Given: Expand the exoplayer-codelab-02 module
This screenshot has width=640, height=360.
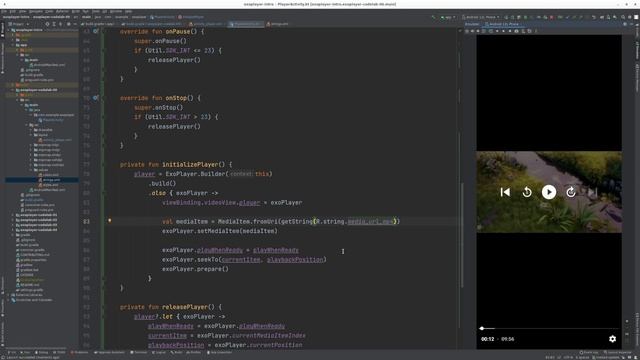Looking at the screenshot, I should coord(13,220).
